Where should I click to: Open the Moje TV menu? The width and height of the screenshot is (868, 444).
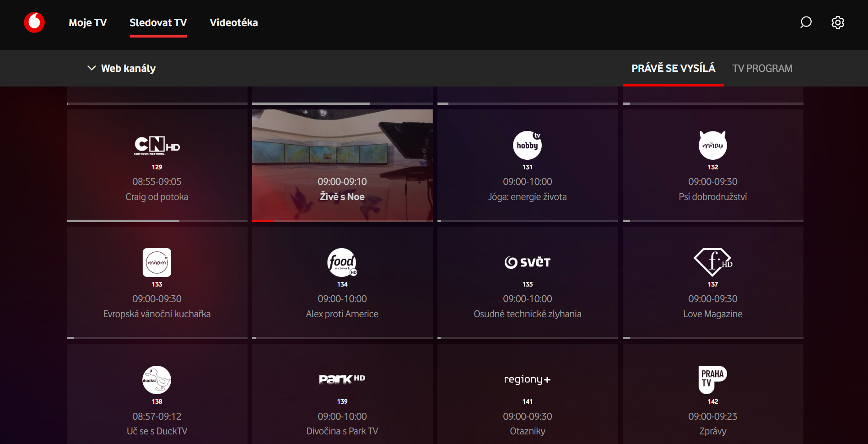coord(87,22)
